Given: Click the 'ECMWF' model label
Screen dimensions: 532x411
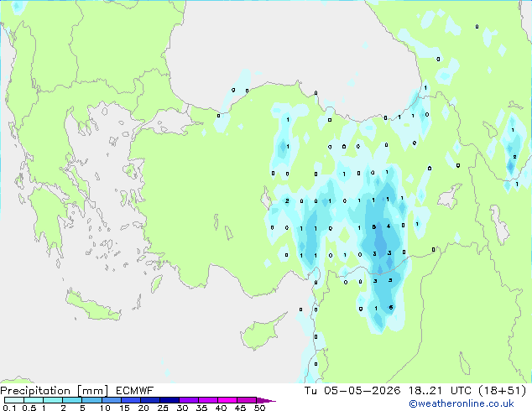Looking at the screenshot, I should tap(134, 391).
